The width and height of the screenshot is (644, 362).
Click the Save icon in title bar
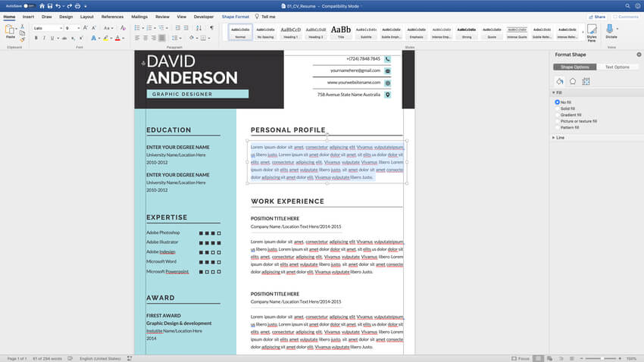[x=50, y=6]
